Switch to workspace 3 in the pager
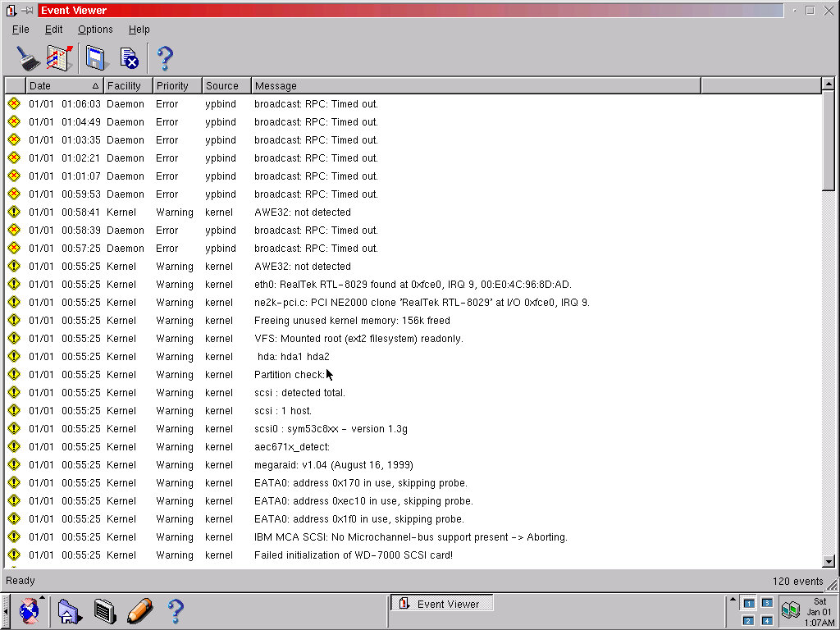Viewport: 840px width, 630px height. [x=766, y=603]
